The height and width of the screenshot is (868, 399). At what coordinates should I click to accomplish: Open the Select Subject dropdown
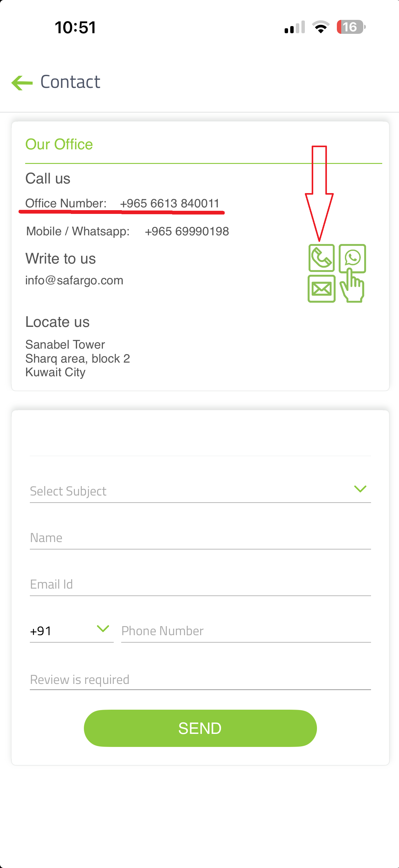pos(189,491)
